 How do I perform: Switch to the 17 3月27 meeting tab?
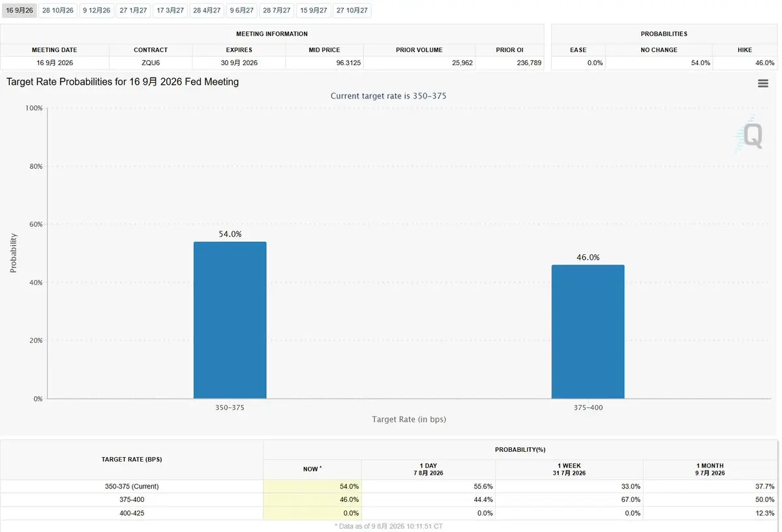pyautogui.click(x=170, y=10)
